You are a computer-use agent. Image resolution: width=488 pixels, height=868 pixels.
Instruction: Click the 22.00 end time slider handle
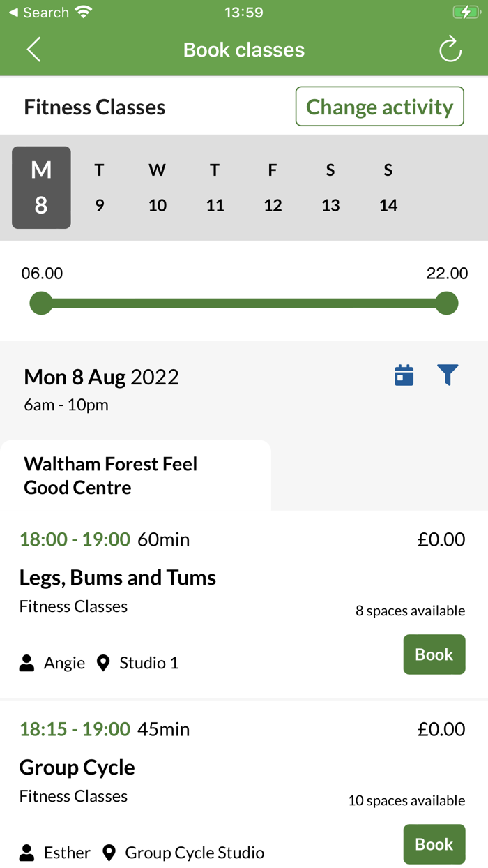446,304
